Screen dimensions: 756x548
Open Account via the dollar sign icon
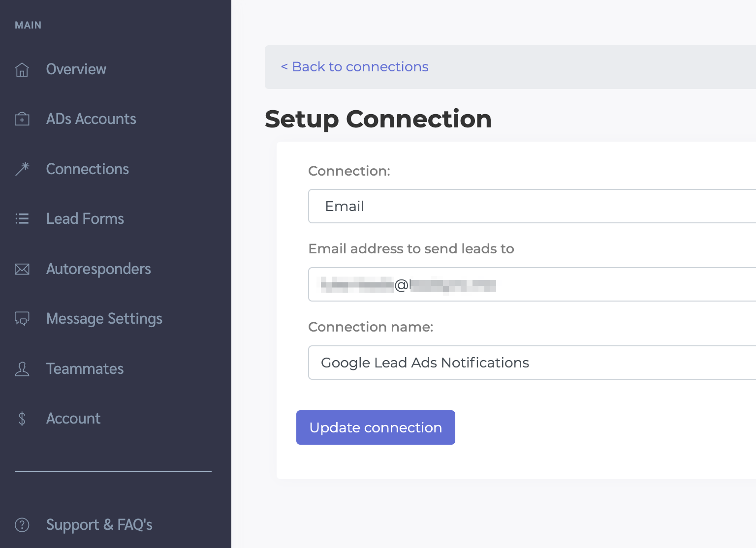(22, 419)
